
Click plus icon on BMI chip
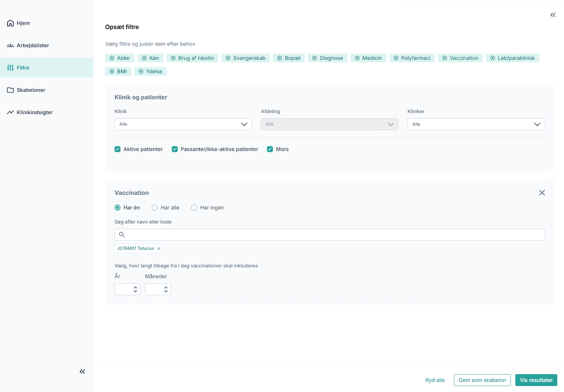112,71
